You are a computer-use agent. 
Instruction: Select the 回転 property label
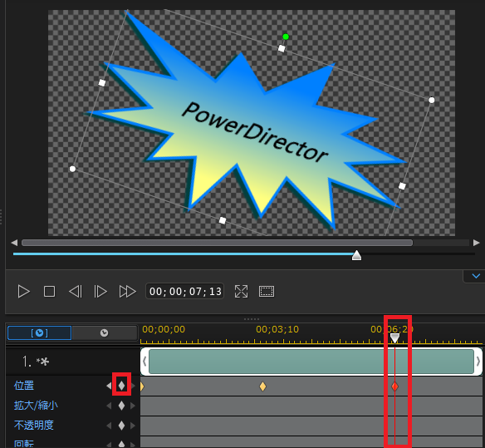click(x=24, y=444)
